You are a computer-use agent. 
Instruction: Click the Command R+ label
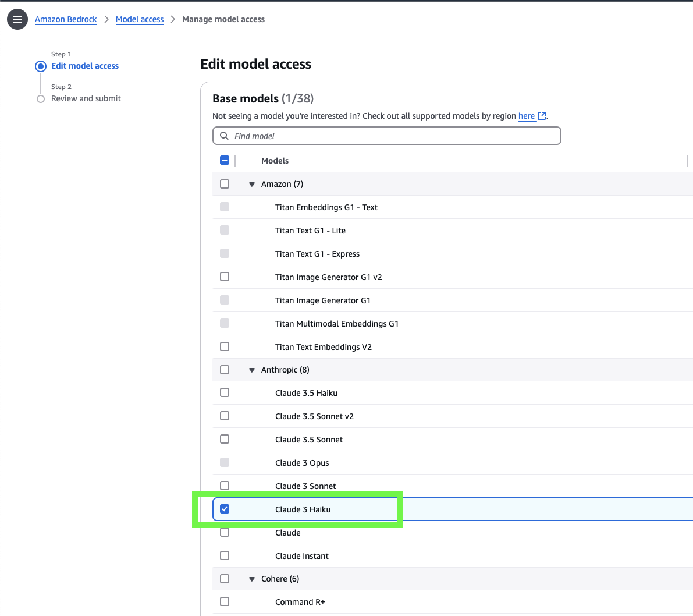pos(300,602)
